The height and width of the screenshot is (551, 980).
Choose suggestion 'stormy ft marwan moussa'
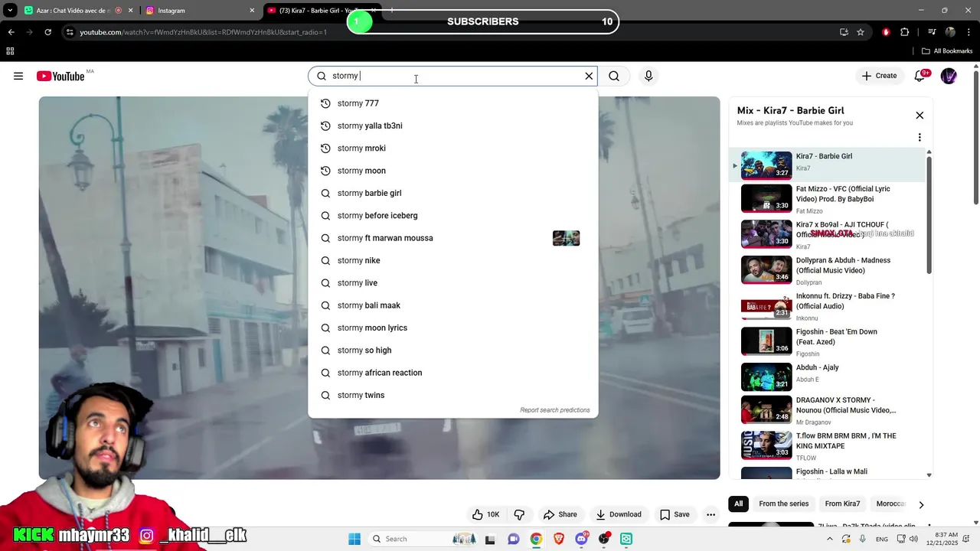pyautogui.click(x=452, y=238)
